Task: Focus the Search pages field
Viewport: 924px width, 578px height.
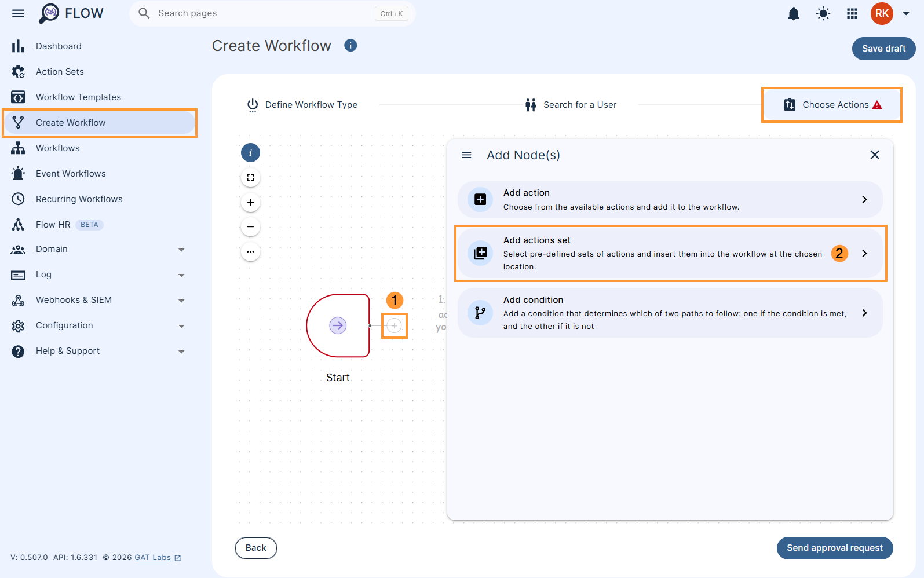Action: pos(272,13)
